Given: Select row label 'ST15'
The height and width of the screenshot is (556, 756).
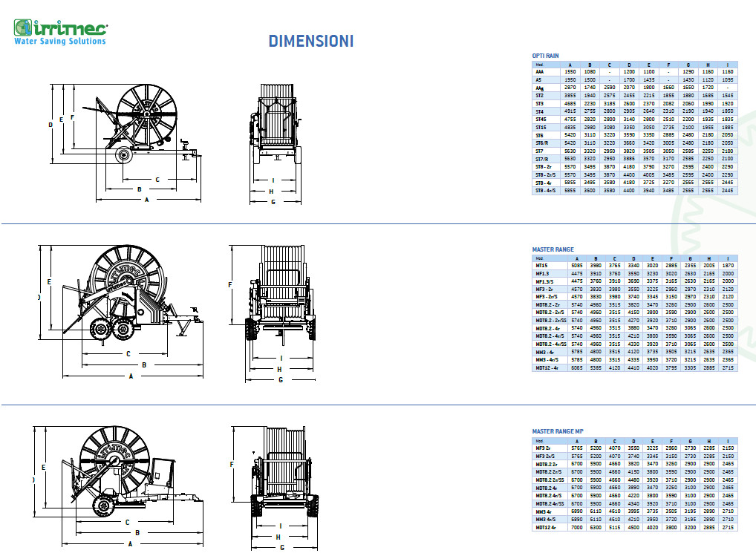Looking at the screenshot, I should (541, 127).
